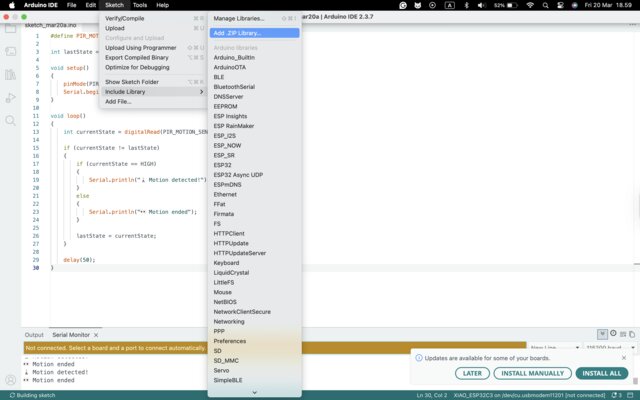Include the BluetoothSerial library
Image resolution: width=640 pixels, height=400 pixels.
pos(254,87)
